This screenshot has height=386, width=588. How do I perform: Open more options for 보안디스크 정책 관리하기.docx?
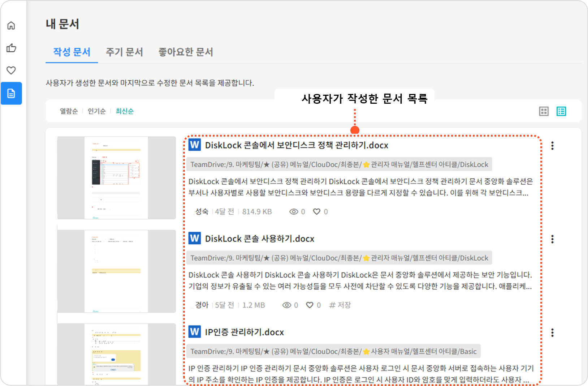[552, 146]
